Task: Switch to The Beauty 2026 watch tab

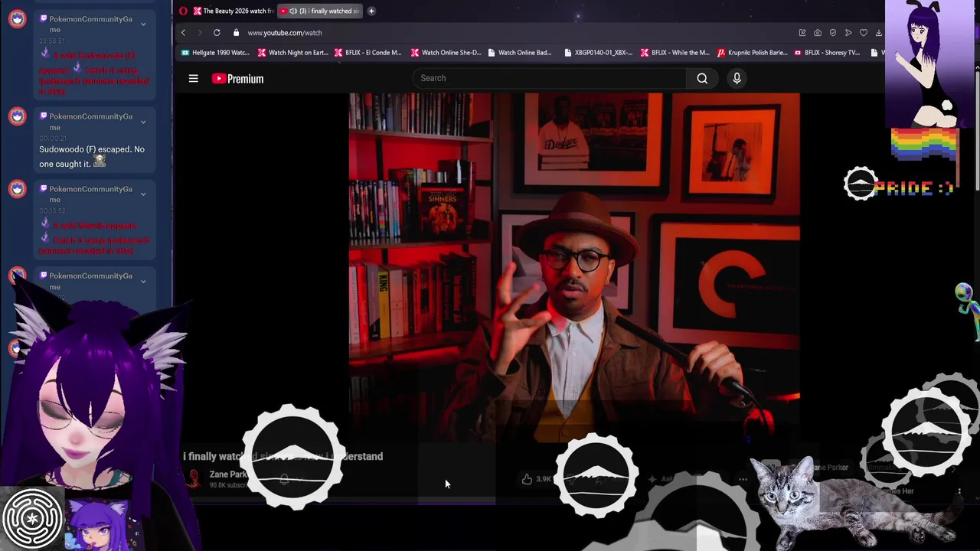Action: pyautogui.click(x=233, y=11)
